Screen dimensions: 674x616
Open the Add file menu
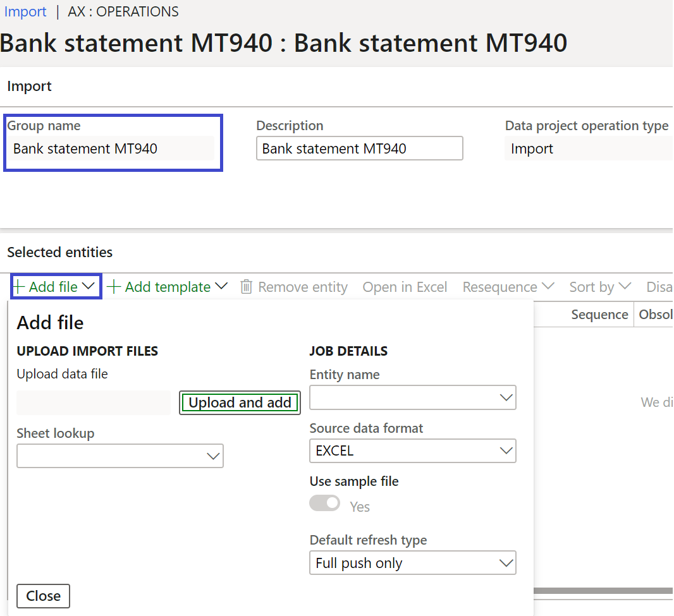click(x=56, y=287)
